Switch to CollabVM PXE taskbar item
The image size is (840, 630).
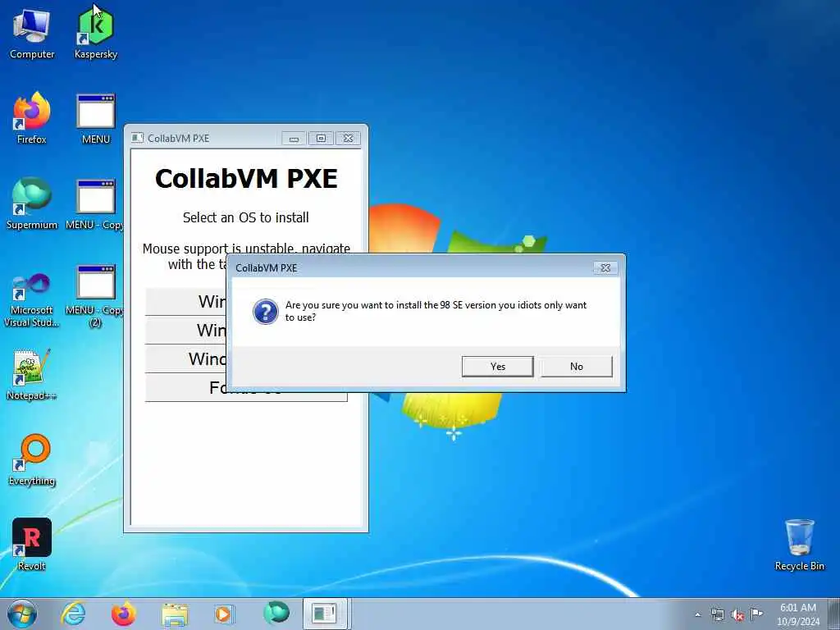pos(326,614)
